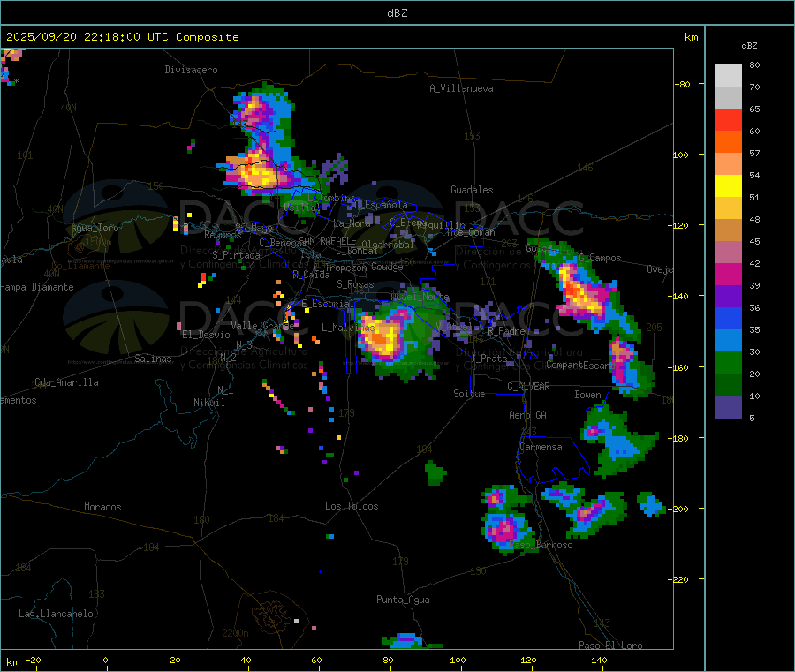Click the SAN_RAFAEL map label
This screenshot has height=672, width=795.
coord(324,240)
